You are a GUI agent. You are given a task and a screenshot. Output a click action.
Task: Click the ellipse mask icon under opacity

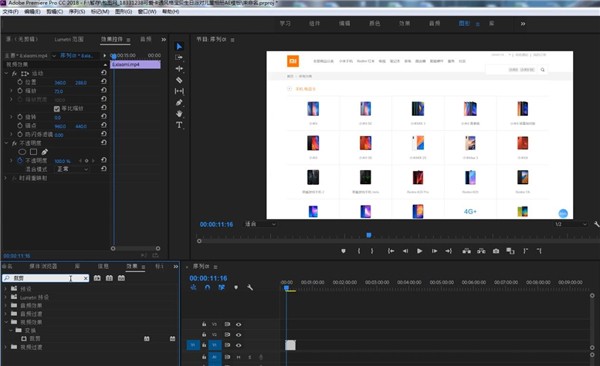tap(22, 152)
